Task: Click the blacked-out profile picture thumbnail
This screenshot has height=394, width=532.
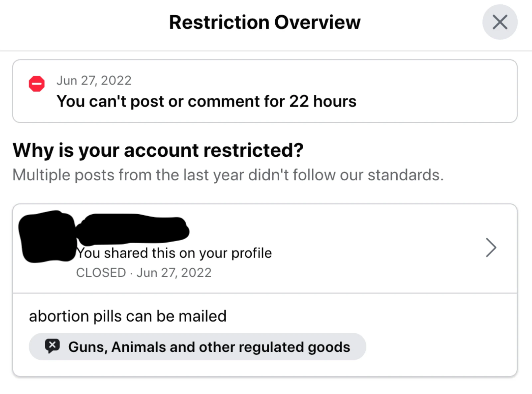Action: [47, 236]
